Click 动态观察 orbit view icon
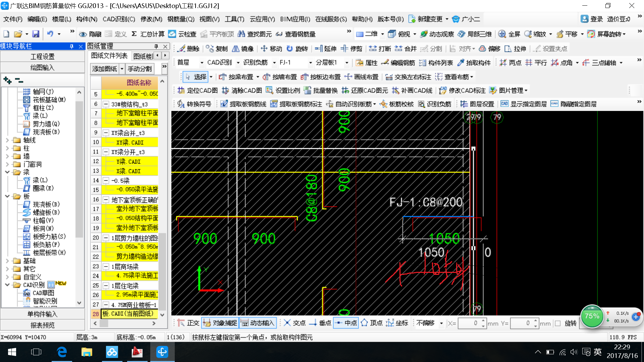Image resolution: width=644 pixels, height=362 pixels. (x=437, y=34)
